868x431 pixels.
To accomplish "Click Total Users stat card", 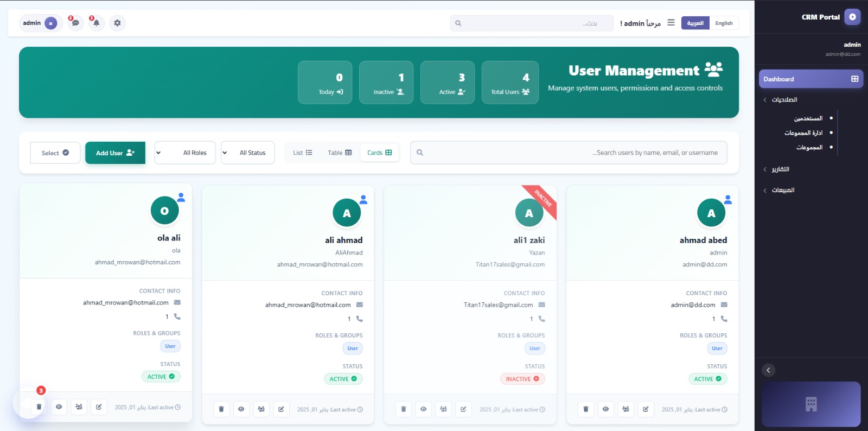I will [x=510, y=83].
